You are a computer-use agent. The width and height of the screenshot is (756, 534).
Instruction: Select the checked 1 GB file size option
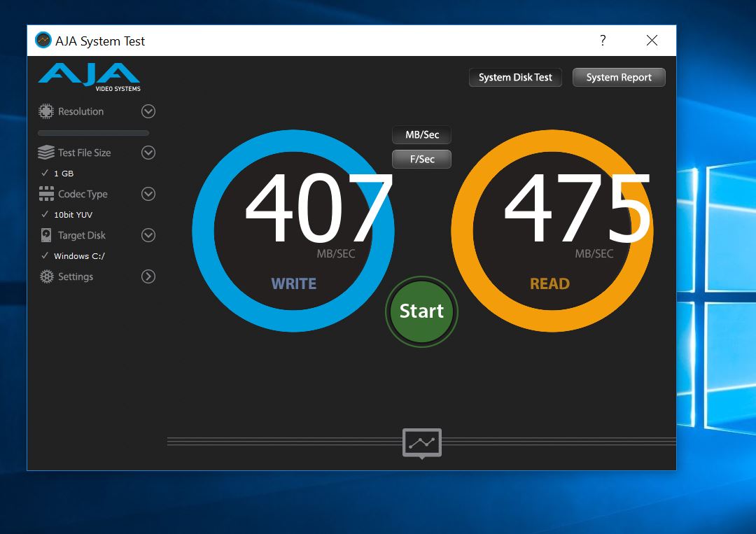point(58,174)
